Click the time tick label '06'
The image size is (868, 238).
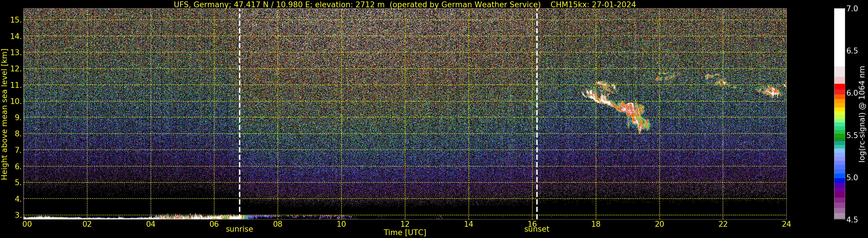tap(214, 224)
